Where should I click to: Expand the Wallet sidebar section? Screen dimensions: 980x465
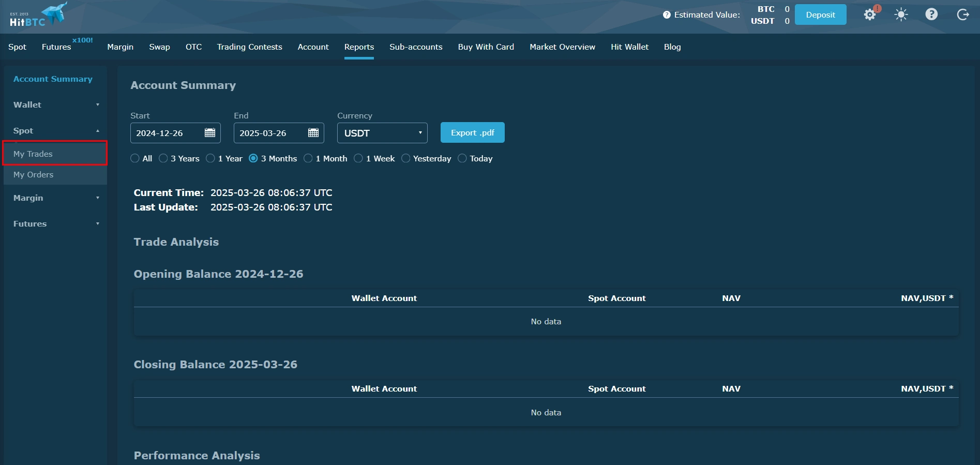click(55, 105)
